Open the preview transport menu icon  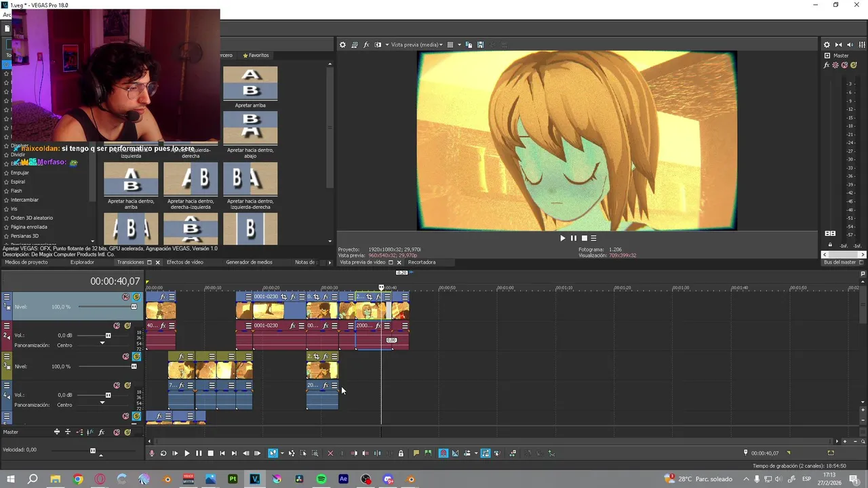(x=593, y=238)
